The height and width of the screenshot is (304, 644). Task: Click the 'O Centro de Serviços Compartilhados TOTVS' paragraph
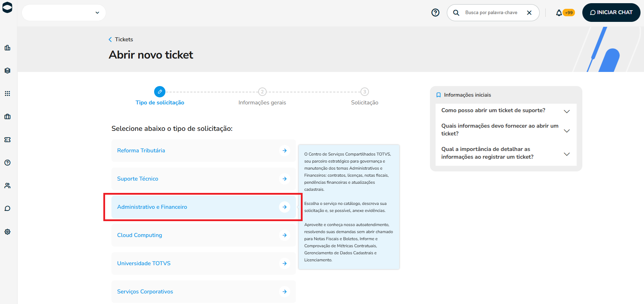point(348,172)
